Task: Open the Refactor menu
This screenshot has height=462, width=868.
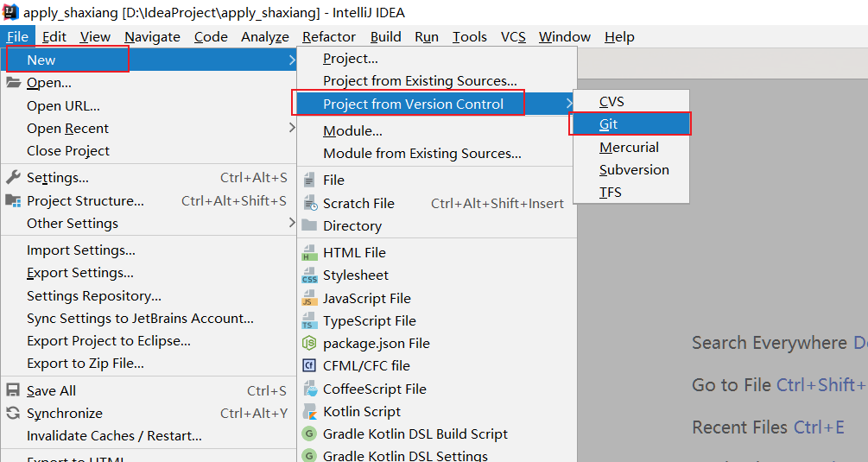Action: pyautogui.click(x=329, y=36)
